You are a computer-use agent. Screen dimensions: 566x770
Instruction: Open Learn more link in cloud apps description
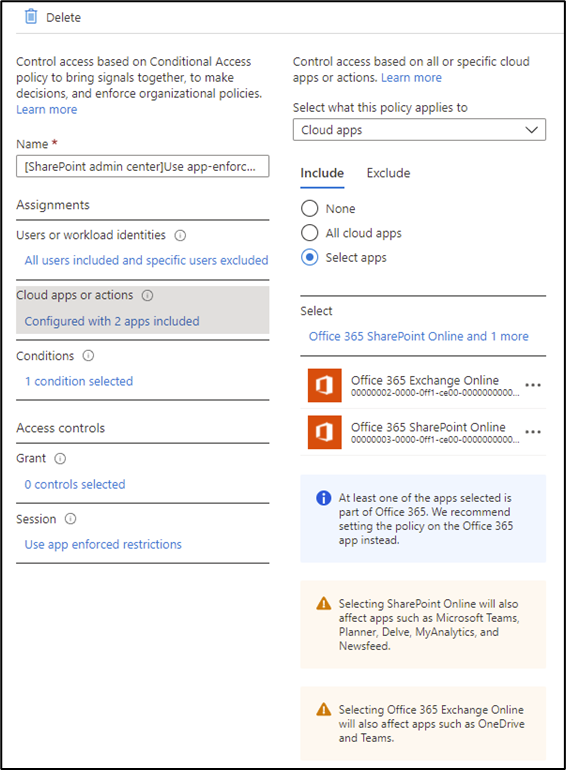click(x=411, y=78)
